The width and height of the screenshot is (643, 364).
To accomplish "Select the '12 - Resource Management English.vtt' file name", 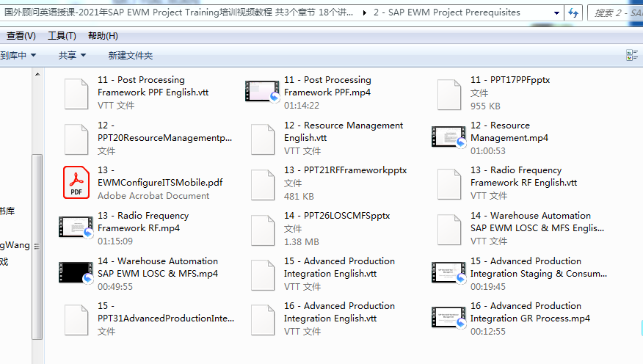I will [x=344, y=131].
